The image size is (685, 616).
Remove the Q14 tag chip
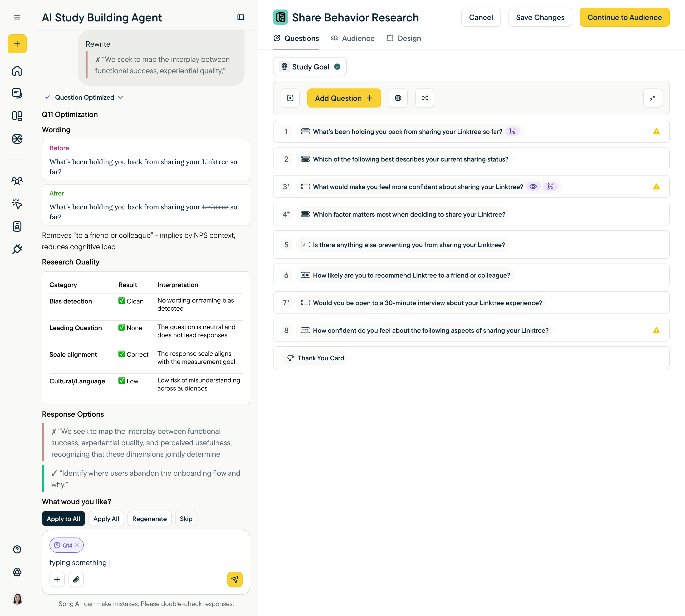(77, 545)
